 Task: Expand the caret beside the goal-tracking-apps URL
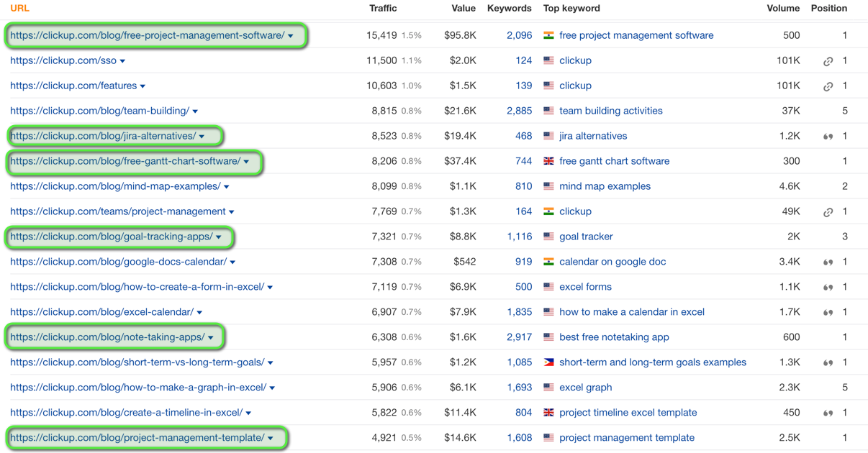(219, 237)
